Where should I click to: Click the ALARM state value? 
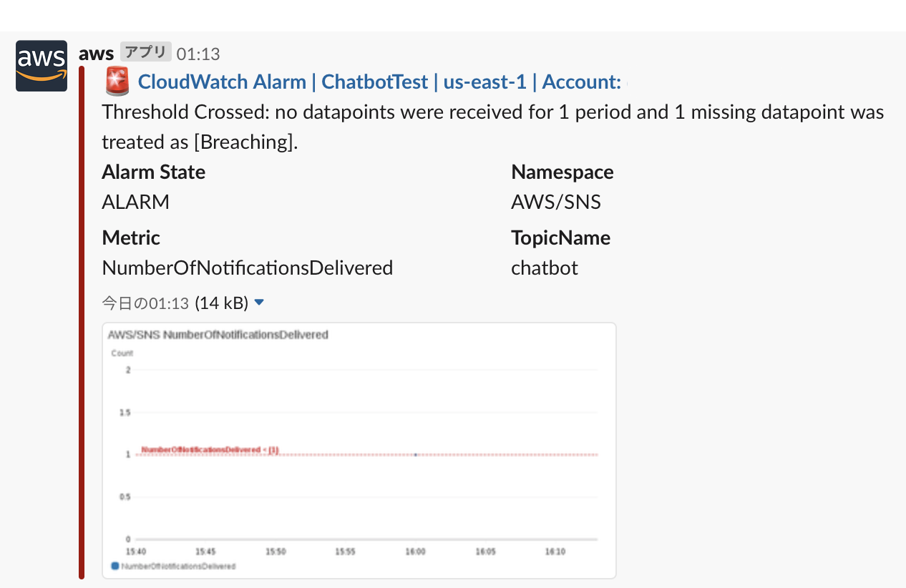(x=135, y=202)
